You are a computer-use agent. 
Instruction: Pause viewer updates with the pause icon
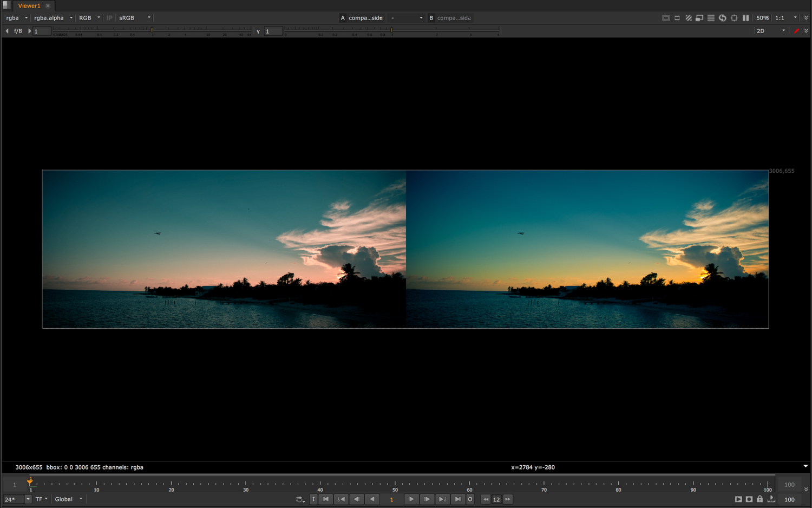click(745, 18)
